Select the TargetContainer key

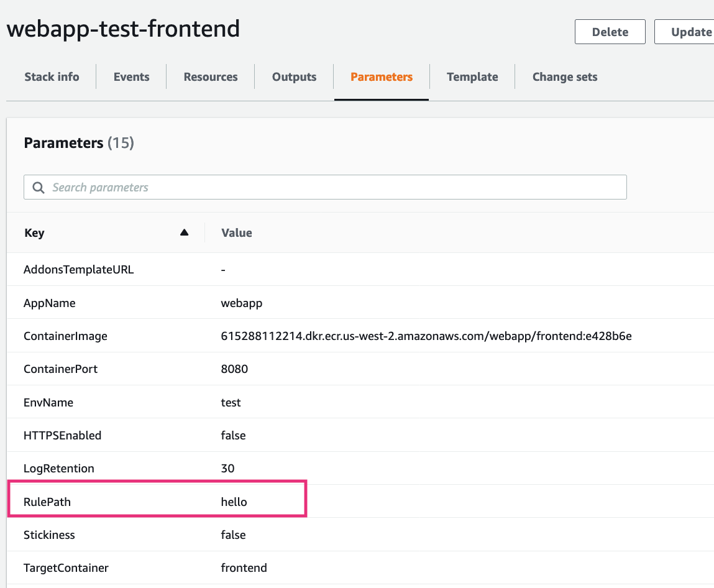tap(66, 568)
